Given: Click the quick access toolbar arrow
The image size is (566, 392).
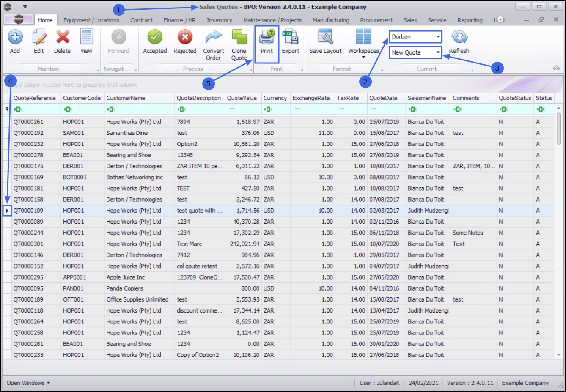Looking at the screenshot, I should 25,7.
